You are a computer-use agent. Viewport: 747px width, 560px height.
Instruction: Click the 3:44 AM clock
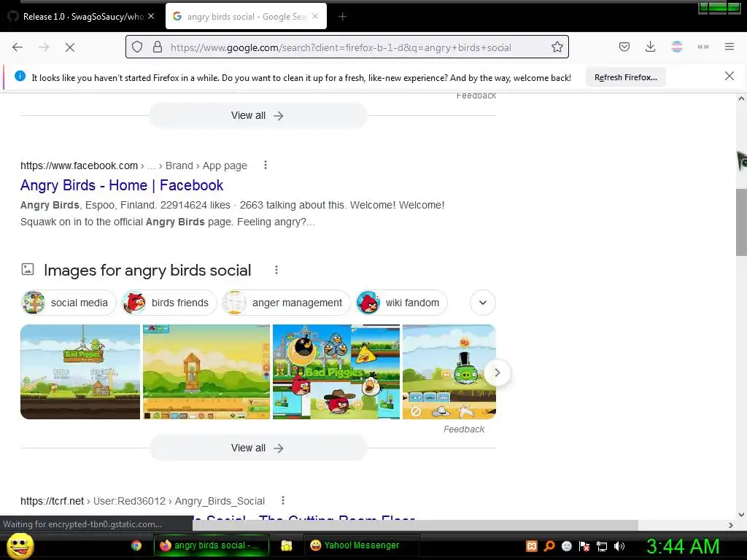click(682, 546)
